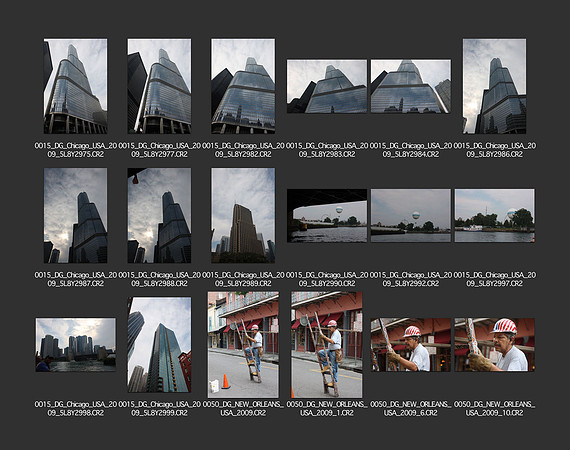Select thumbnail of photo 5L8Y2983.CR2

[327, 86]
